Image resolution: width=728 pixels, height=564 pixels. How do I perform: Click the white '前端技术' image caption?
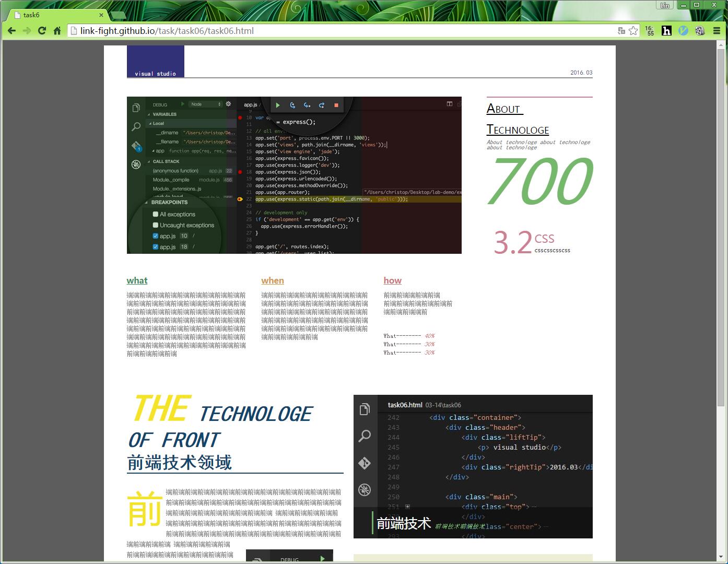pos(404,523)
